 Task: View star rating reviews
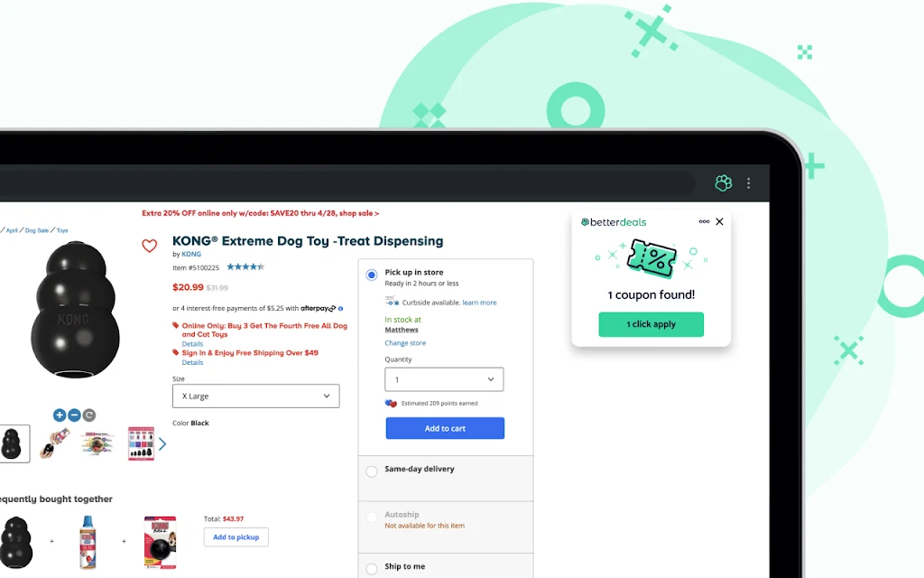tap(245, 267)
